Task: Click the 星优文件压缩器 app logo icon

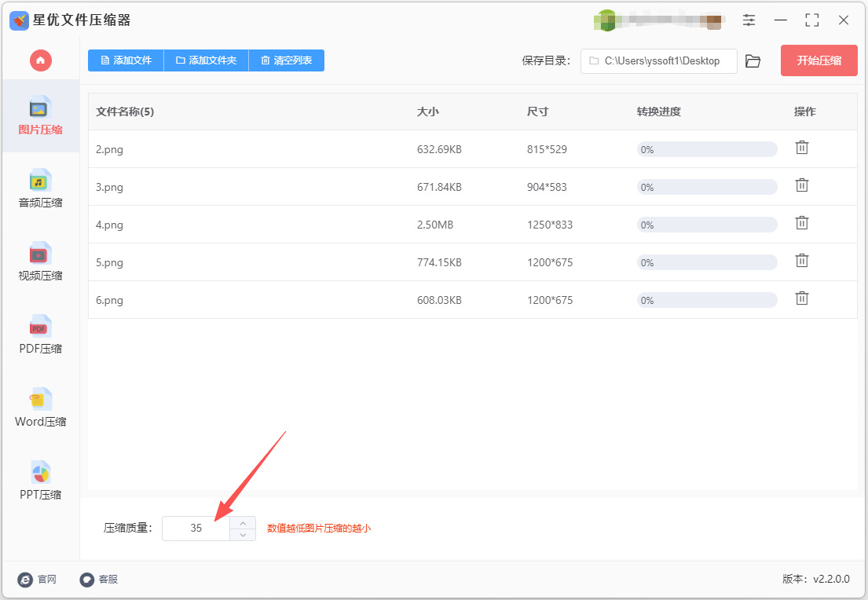Action: pos(20,20)
